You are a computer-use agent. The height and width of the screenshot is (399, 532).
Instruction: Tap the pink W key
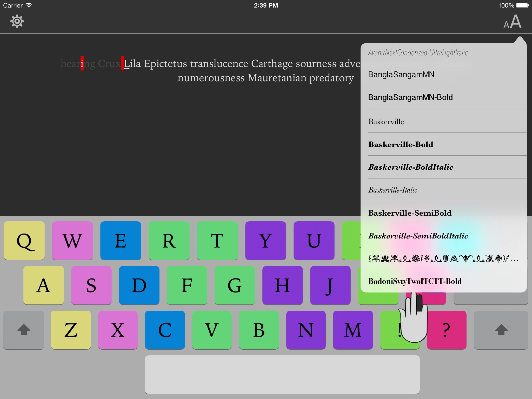point(72,241)
